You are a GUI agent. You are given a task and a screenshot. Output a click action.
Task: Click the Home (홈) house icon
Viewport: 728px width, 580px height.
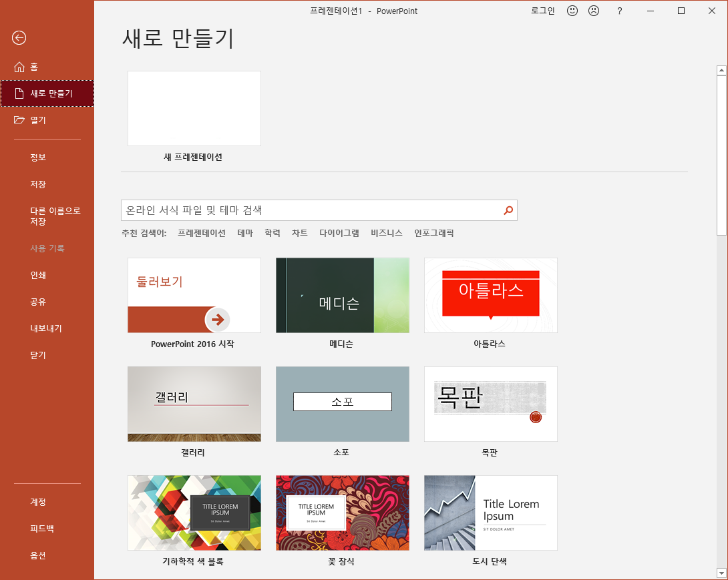pyautogui.click(x=19, y=67)
